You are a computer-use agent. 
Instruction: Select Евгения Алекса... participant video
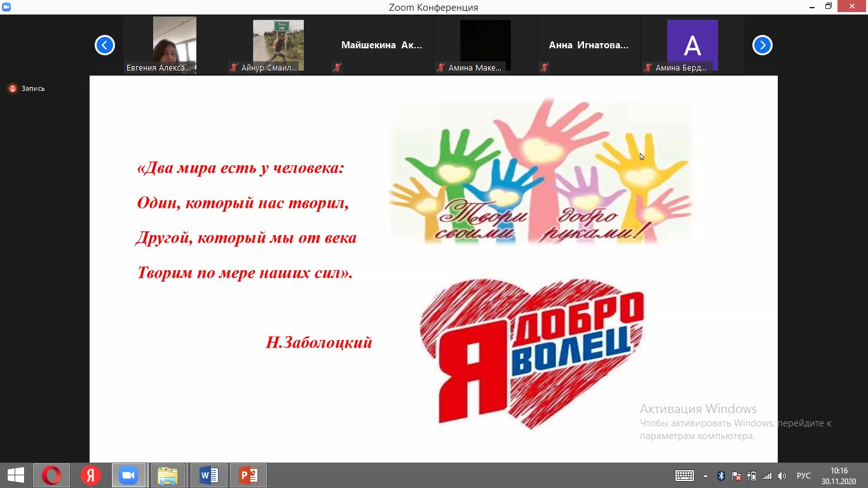tap(174, 44)
